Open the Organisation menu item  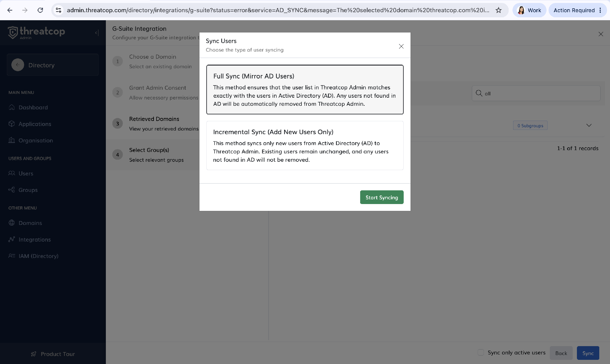click(x=36, y=140)
